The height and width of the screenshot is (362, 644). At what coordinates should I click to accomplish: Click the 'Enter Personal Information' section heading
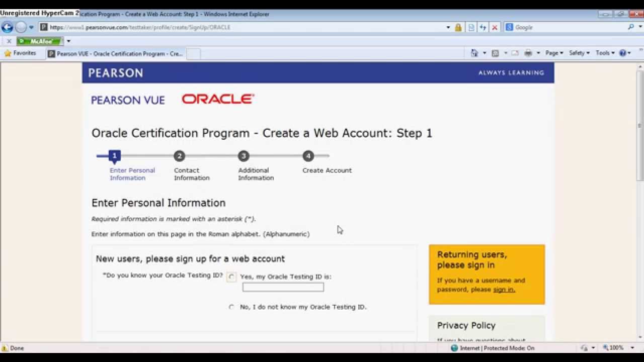tap(158, 203)
